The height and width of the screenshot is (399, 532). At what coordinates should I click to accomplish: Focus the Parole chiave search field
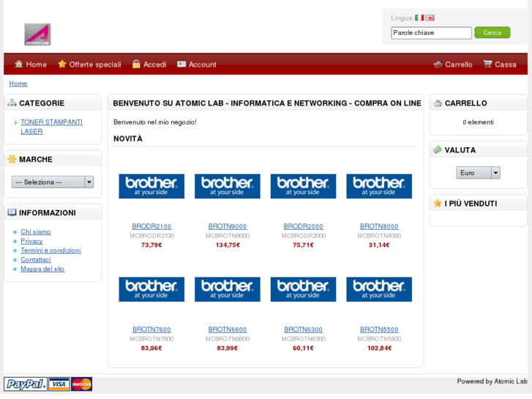coord(431,33)
